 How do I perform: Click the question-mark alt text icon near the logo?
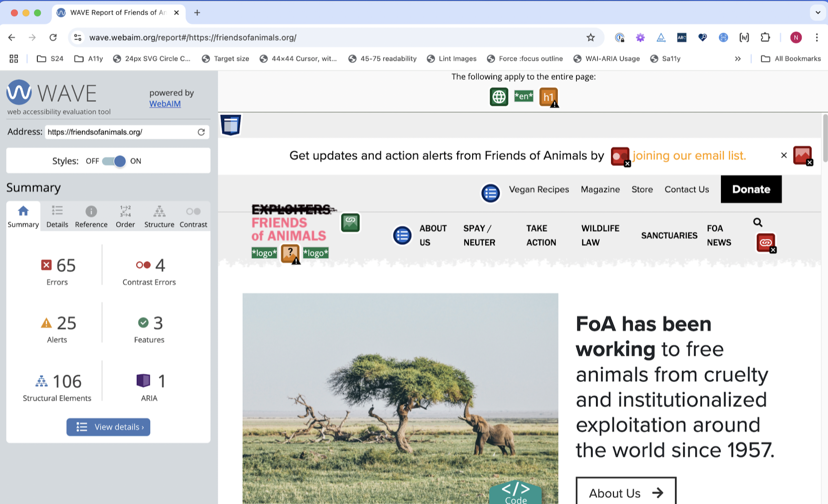pyautogui.click(x=290, y=253)
